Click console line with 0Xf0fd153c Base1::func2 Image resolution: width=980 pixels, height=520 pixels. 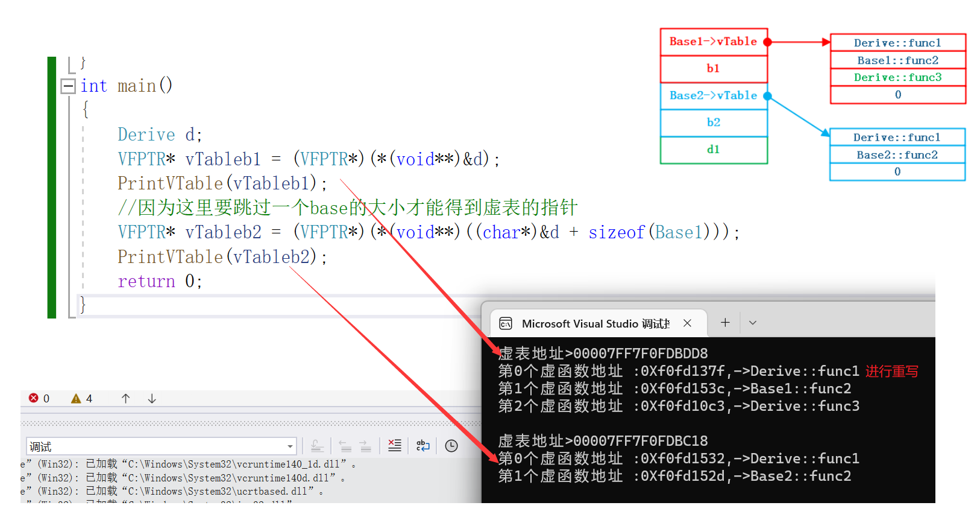coord(675,388)
